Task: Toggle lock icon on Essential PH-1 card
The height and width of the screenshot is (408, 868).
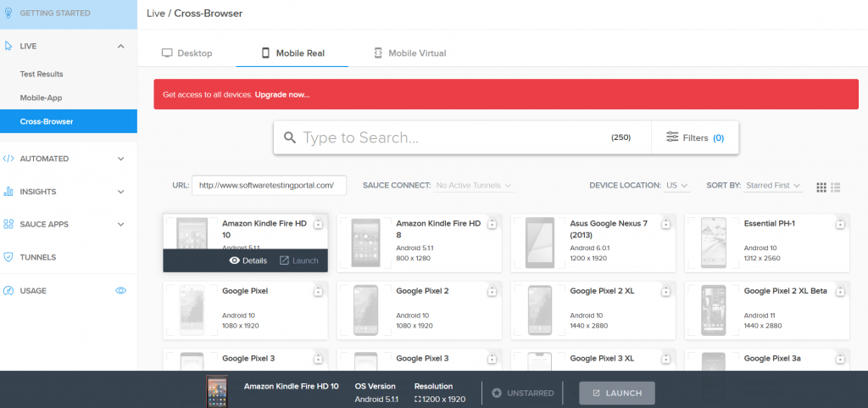Action: [x=839, y=224]
